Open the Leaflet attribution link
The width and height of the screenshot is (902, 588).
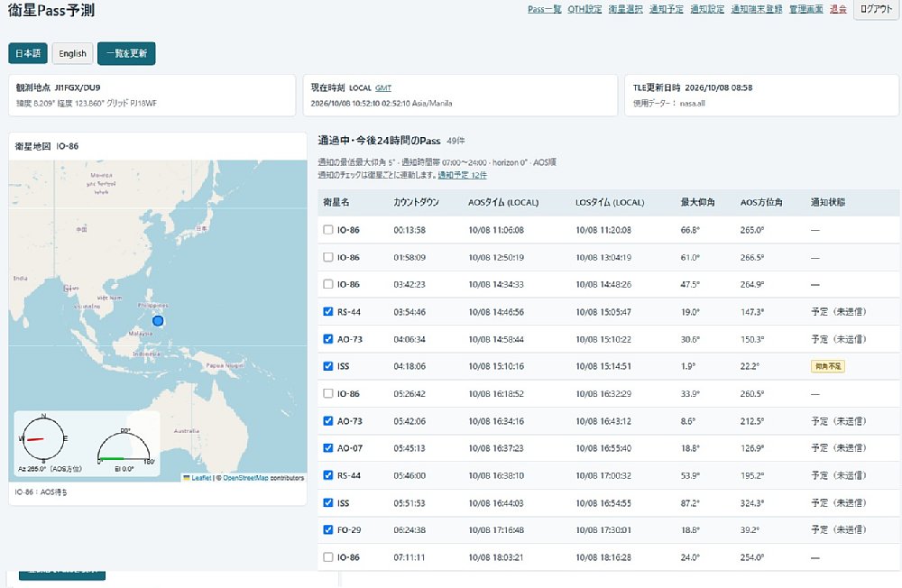(201, 478)
